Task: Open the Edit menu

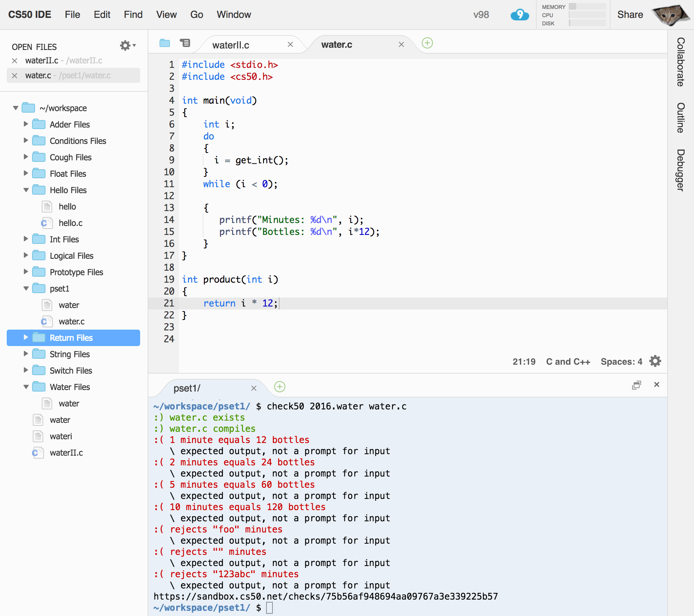Action: pyautogui.click(x=102, y=15)
